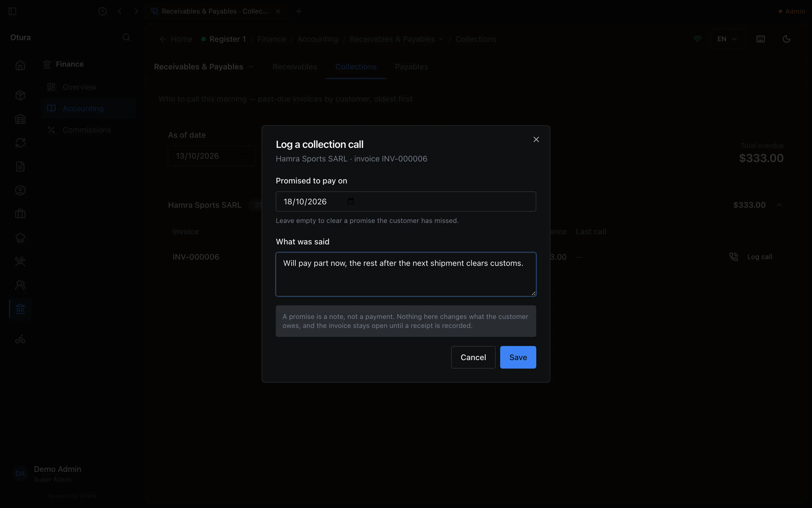This screenshot has height=508, width=812.
Task: Expand the Receivables & Payables breadcrumb dropdown
Action: [441, 39]
